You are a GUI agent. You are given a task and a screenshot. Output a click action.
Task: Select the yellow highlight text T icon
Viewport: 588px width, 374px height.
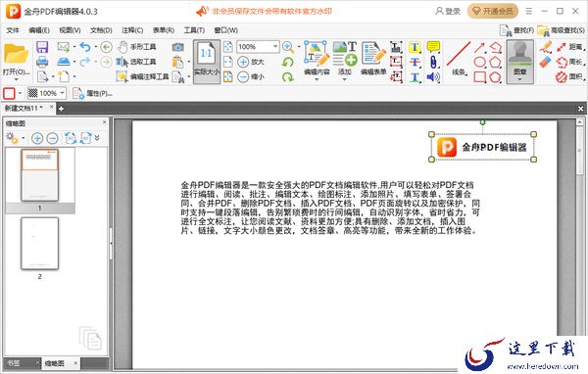click(414, 47)
